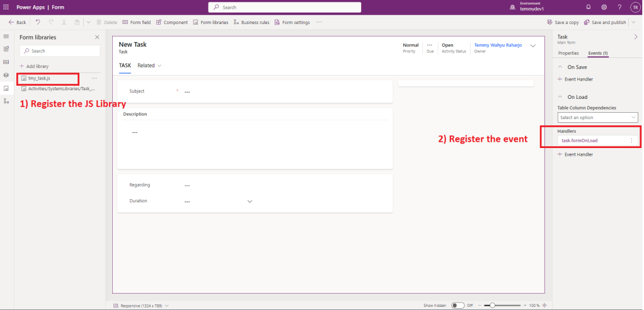Show more toolbar commands ellipsis
The image size is (644, 310).
[x=319, y=22]
